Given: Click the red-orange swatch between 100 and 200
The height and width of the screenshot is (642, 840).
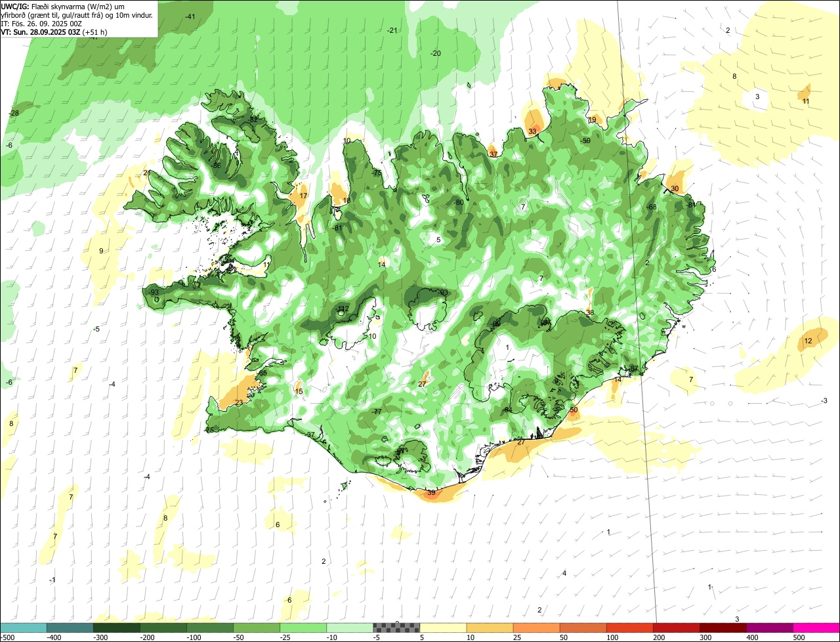Looking at the screenshot, I should pos(629,628).
